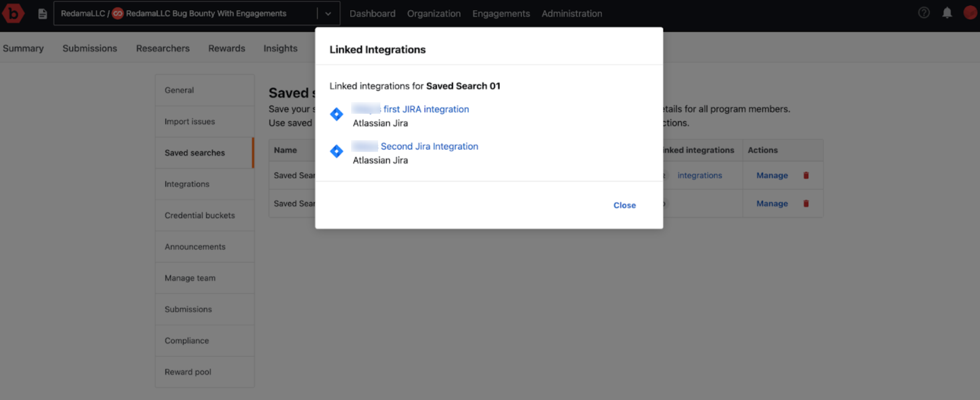Click the linked integrations text for first row
Screen dimensions: 980x400
pos(699,175)
